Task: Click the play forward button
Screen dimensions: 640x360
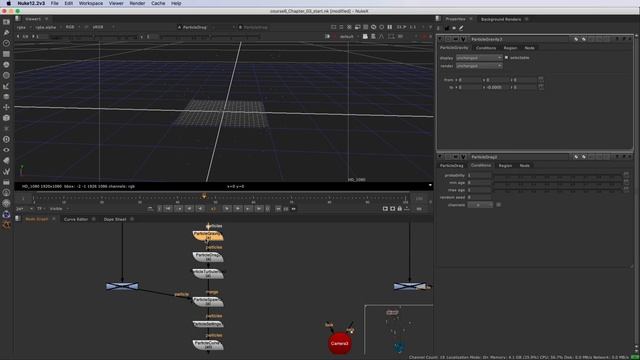Action: point(227,209)
